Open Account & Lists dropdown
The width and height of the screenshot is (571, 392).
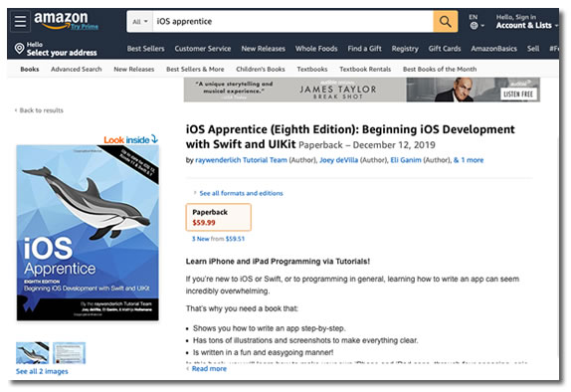pyautogui.click(x=526, y=26)
